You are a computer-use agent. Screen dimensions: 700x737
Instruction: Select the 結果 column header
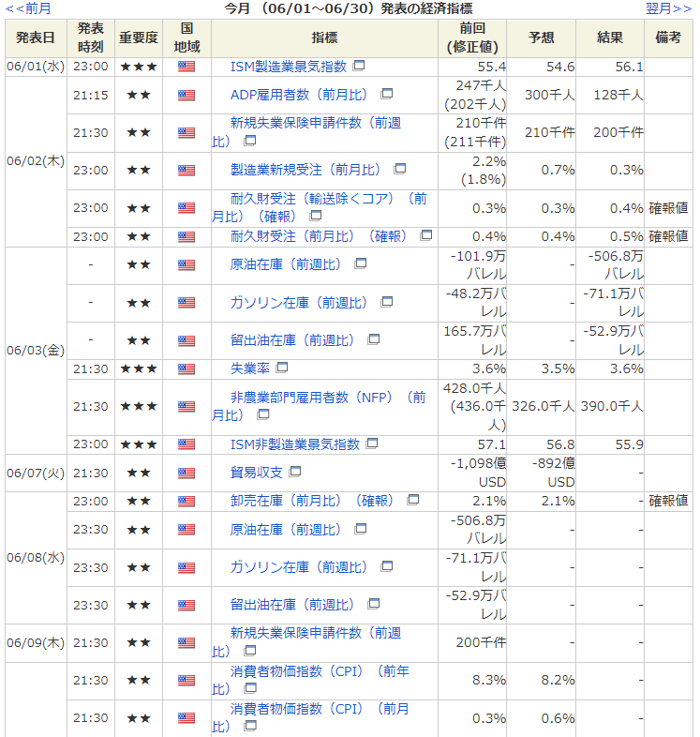click(x=610, y=38)
